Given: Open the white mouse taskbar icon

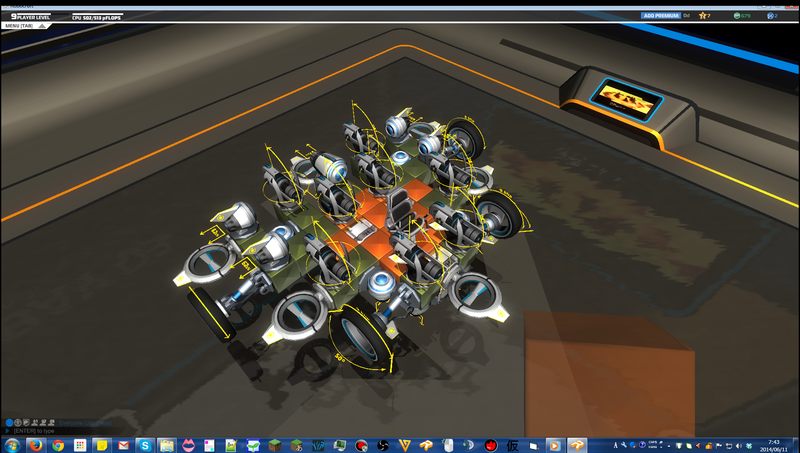Looking at the screenshot, I should [447, 445].
